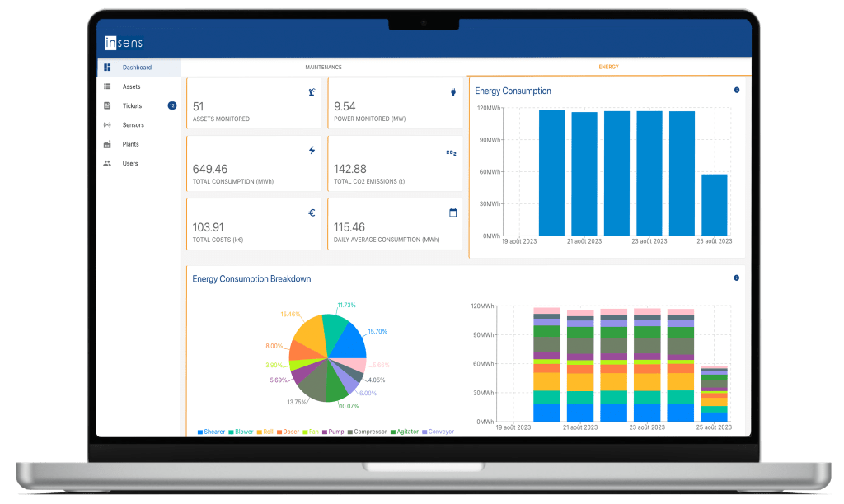Toggle the Compressor series in chart legend
The height and width of the screenshot is (504, 844).
(x=366, y=432)
